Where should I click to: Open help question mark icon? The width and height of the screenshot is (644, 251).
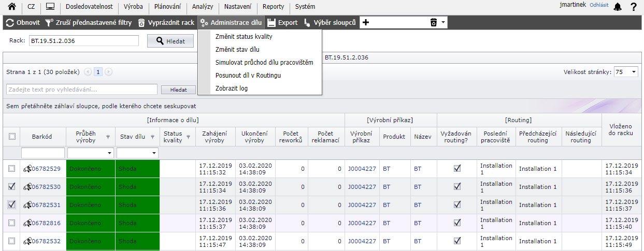(x=633, y=7)
